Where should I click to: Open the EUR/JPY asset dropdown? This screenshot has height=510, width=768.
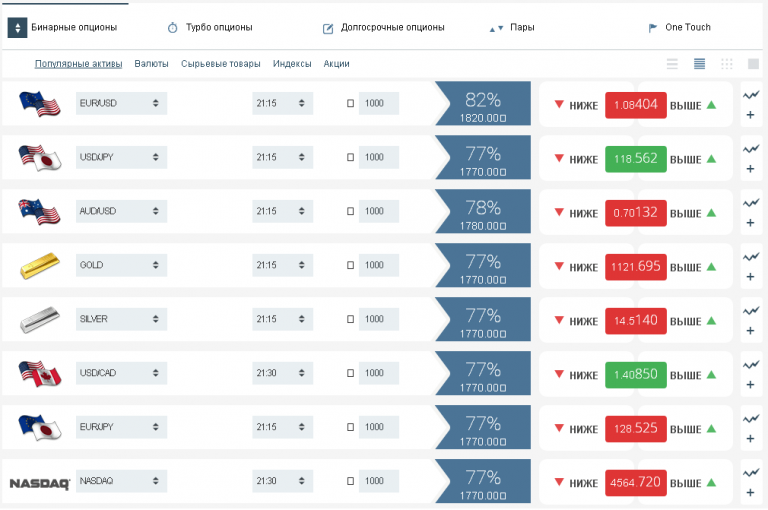121,427
